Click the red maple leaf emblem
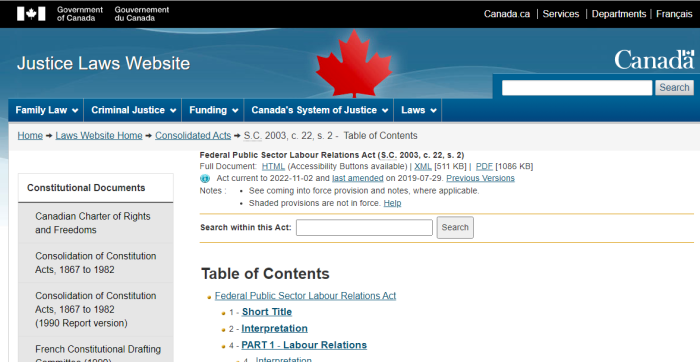 point(354,63)
